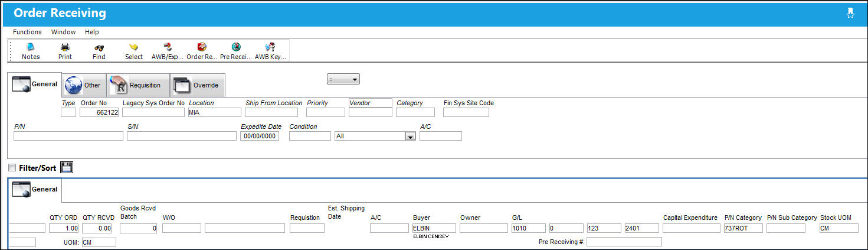Click the UOM: field containing CM
The image size is (868, 250).
pyautogui.click(x=99, y=242)
